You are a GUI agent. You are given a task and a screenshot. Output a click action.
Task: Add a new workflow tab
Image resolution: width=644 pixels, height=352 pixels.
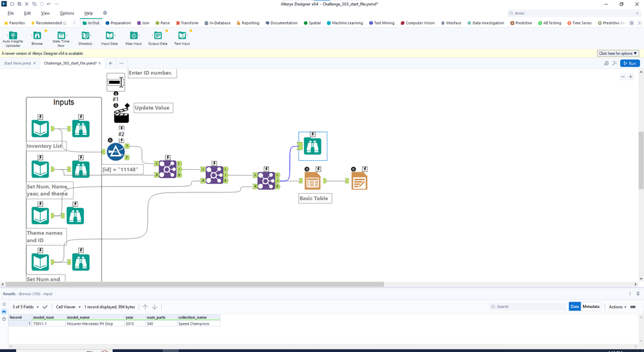(110, 63)
